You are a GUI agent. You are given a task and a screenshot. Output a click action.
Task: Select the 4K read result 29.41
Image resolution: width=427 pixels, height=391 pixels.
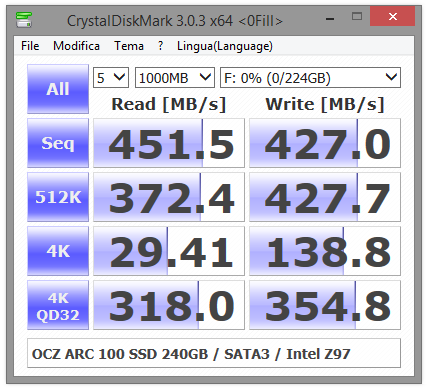click(169, 251)
